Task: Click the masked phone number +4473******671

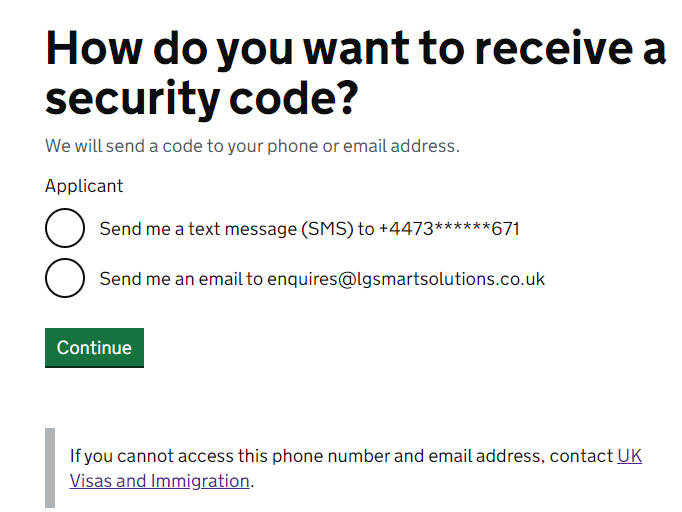Action: coord(449,229)
